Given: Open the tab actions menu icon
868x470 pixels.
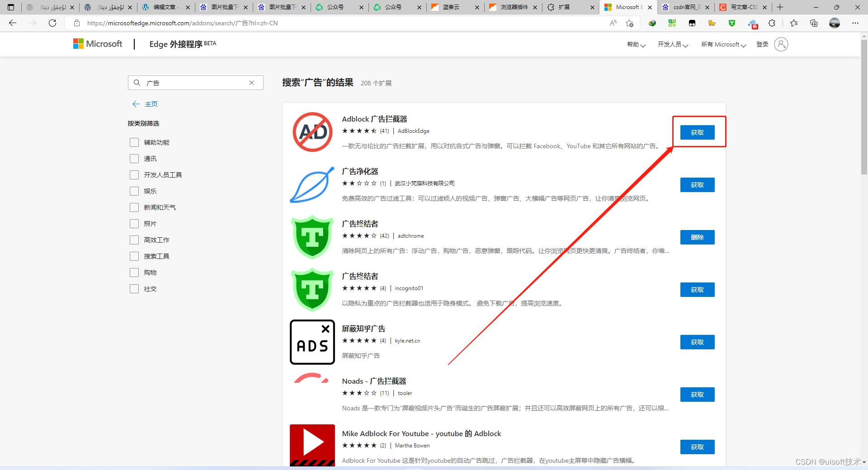Looking at the screenshot, I should point(11,7).
